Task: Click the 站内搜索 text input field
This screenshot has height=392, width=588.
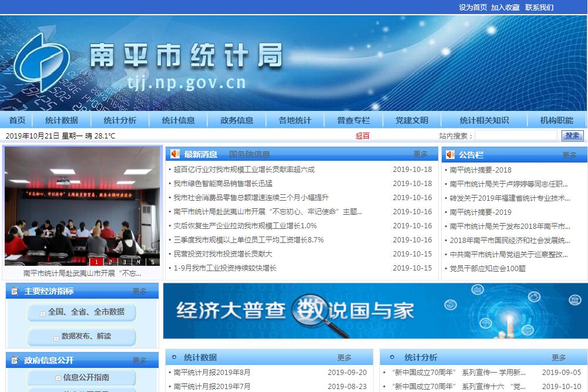Action: pyautogui.click(x=515, y=136)
